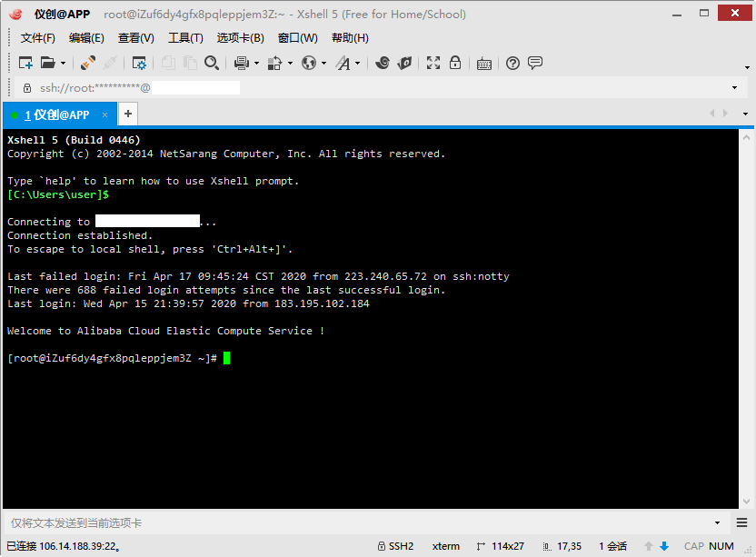Open the 帮助(H) menu
This screenshot has height=557, width=756.
[350, 38]
